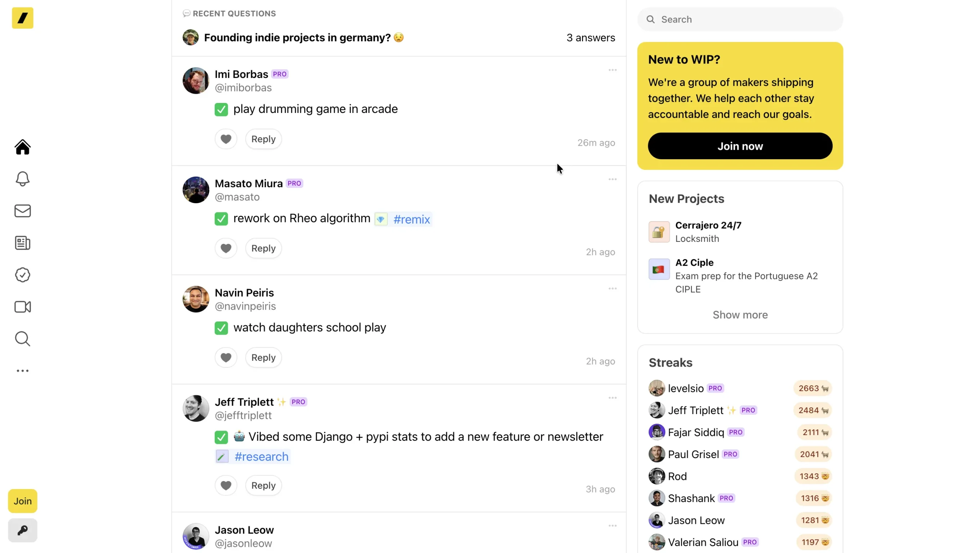Click the yellow Join sidebar button
Image resolution: width=980 pixels, height=553 pixels.
[x=23, y=501]
